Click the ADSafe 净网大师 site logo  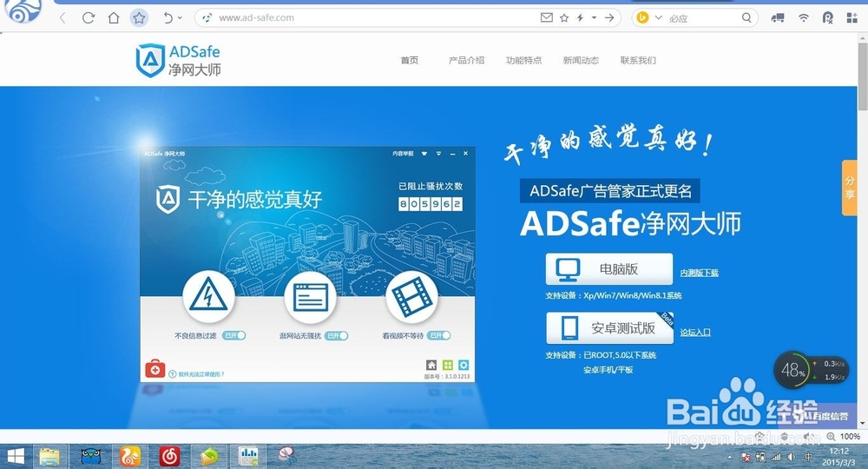[178, 60]
